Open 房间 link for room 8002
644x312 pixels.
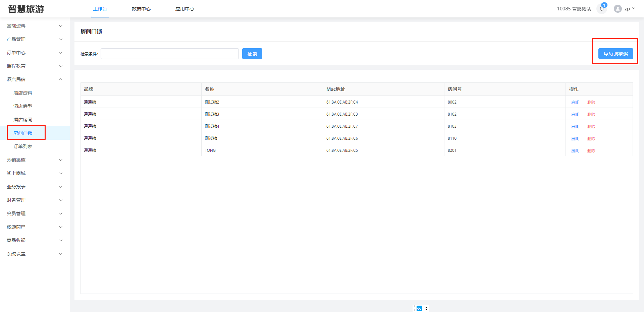coord(575,102)
